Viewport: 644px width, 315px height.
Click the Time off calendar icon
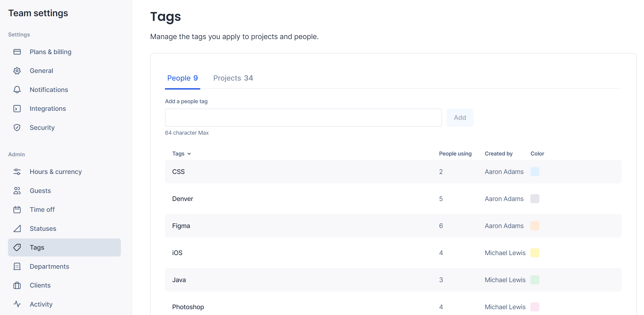(17, 210)
